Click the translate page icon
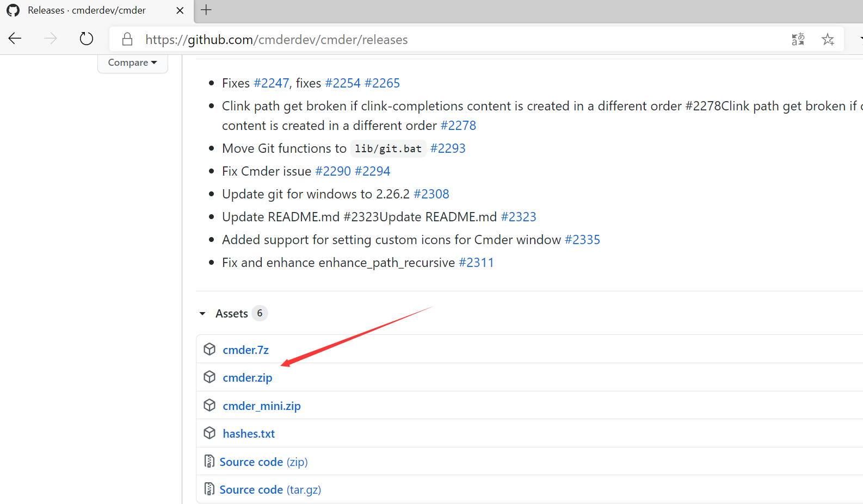Screen dimensions: 863x504 point(798,39)
